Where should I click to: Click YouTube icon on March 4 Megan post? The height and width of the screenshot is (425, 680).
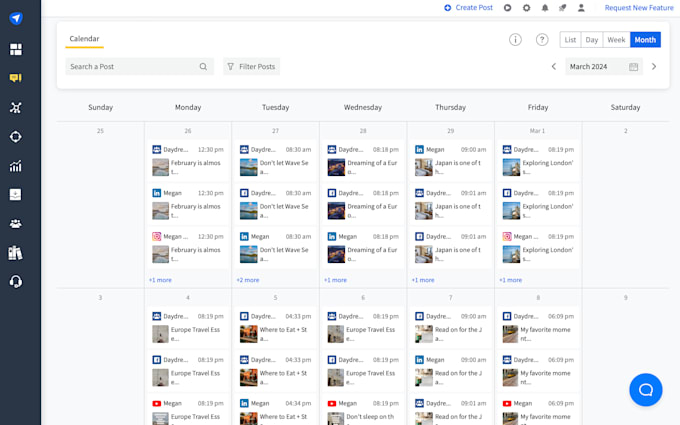[157, 403]
